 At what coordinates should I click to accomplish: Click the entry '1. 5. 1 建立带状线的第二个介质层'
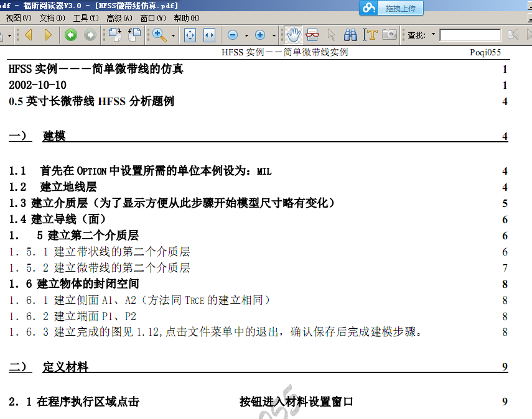[100, 251]
